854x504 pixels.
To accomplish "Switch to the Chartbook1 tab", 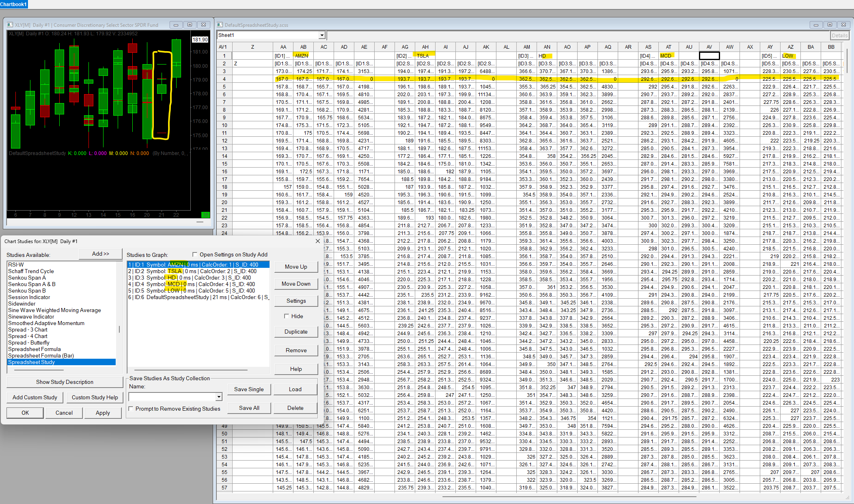I will [14, 4].
